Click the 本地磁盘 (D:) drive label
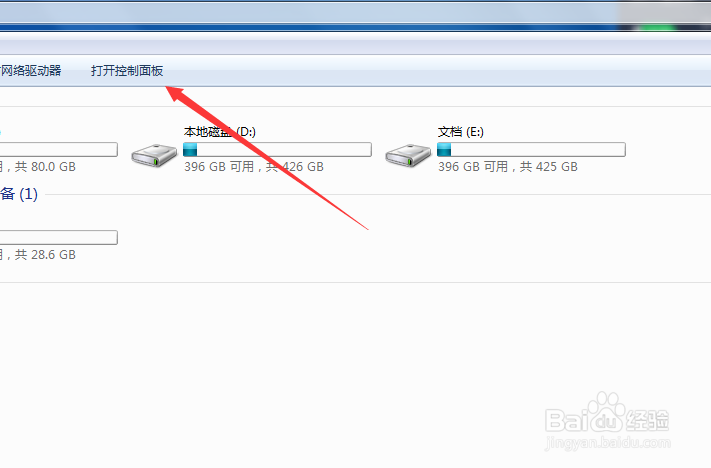Image resolution: width=711 pixels, height=468 pixels. tap(220, 132)
